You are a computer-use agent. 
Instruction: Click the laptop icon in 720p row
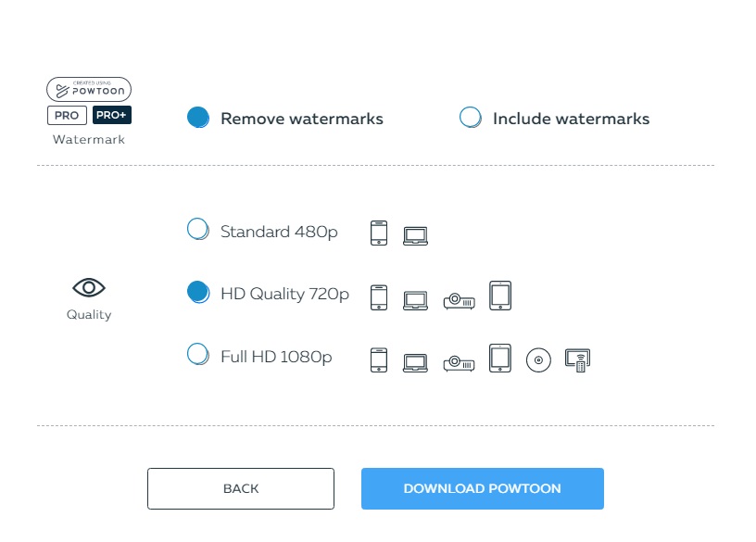tap(415, 300)
